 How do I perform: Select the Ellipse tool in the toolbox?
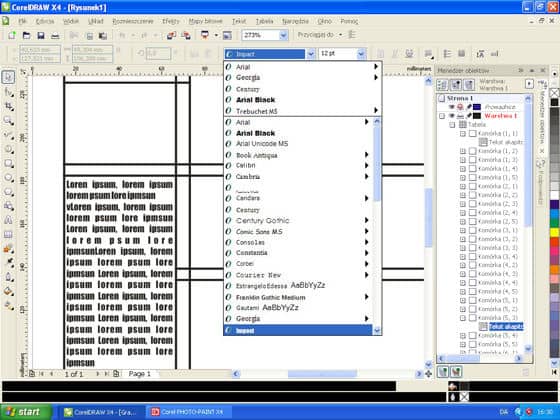[x=8, y=178]
